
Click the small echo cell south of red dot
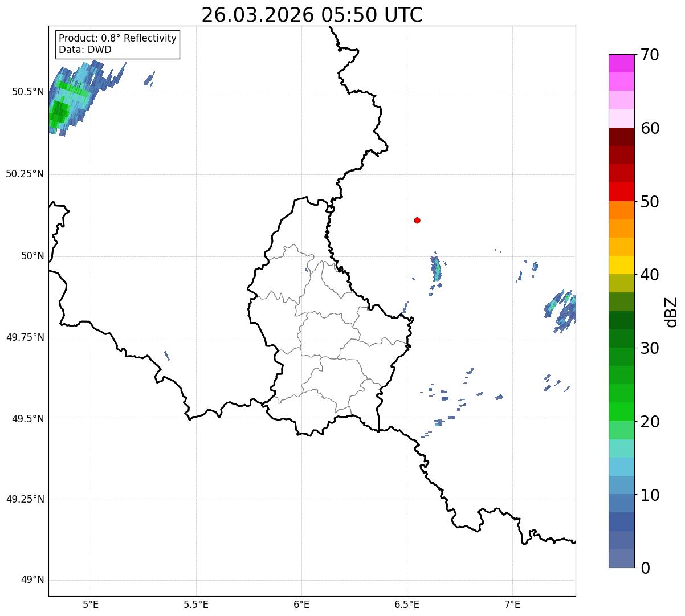tap(436, 269)
